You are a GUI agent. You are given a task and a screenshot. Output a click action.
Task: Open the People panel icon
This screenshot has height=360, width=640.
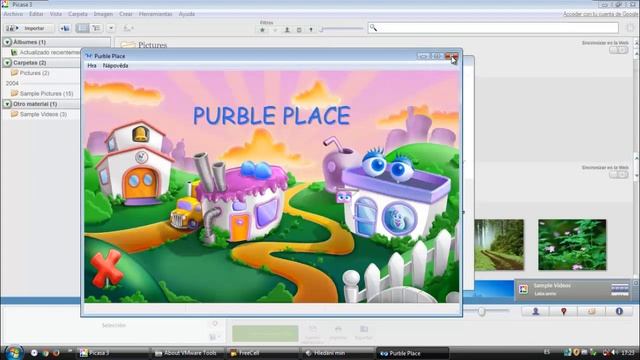(536, 311)
